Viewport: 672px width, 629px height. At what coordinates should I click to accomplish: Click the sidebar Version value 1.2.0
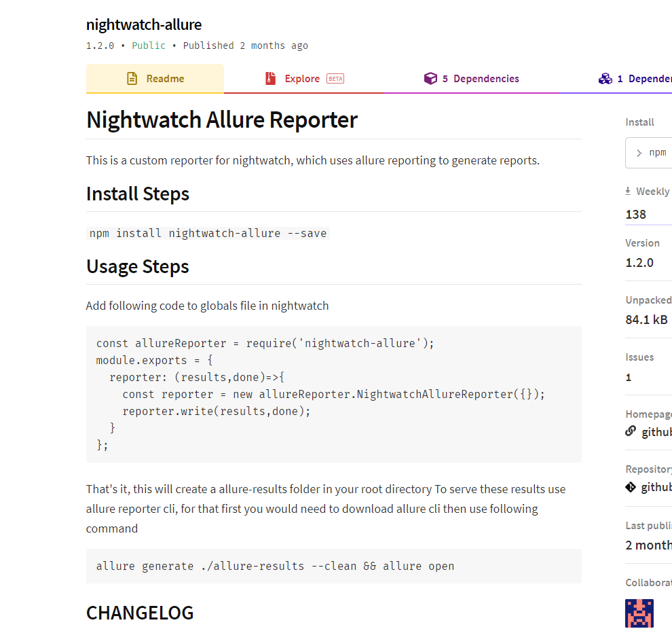point(639,263)
